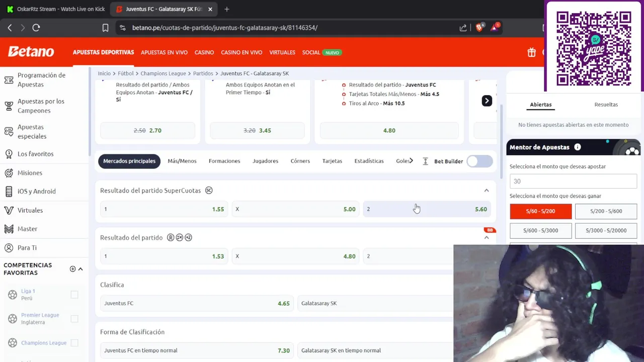Select Más/Menos tab
This screenshot has width=644, height=362.
182,161
